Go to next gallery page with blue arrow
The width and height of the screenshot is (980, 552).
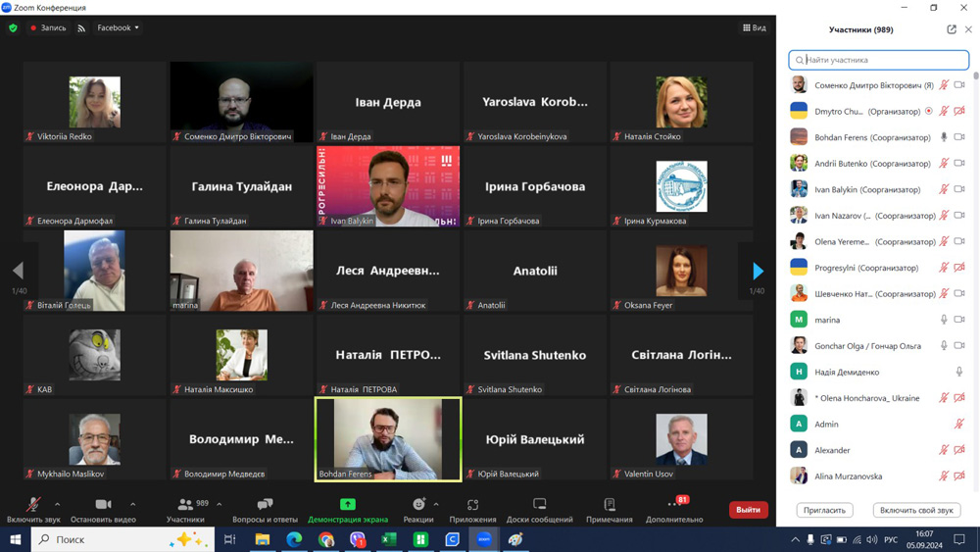[x=758, y=271]
